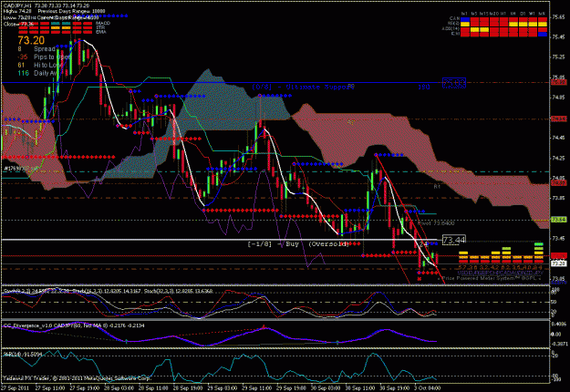
Task: Click the 74.25 price axis label
Action: pos(559,158)
